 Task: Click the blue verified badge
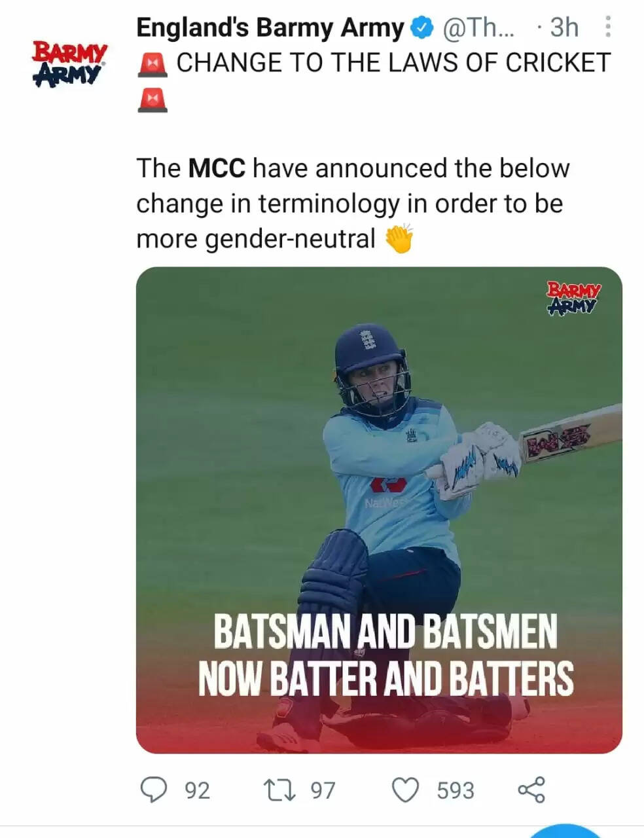pos(422,27)
